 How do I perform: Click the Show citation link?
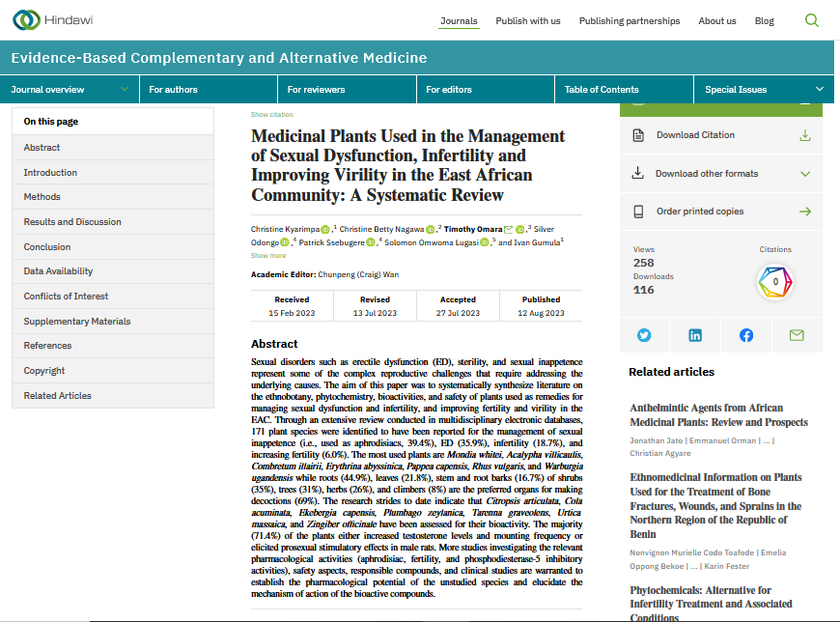pyautogui.click(x=271, y=115)
